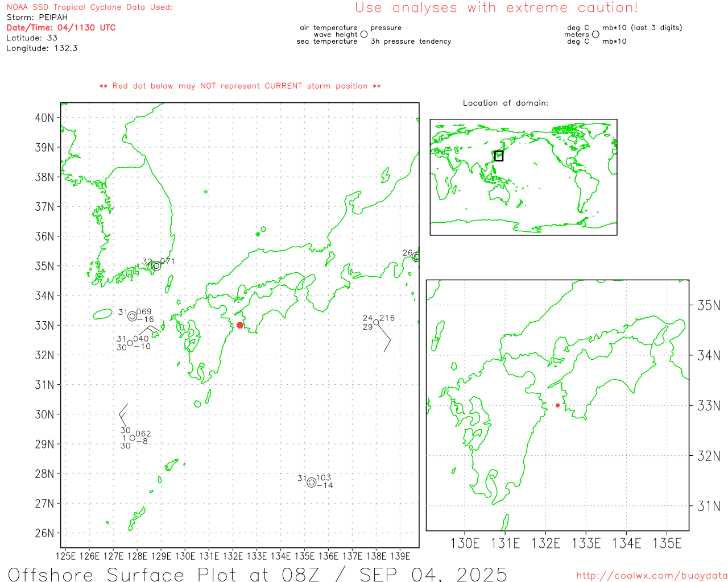The width and height of the screenshot is (728, 582).
Task: Click the buoy marker with pressure 062
Action: (132, 438)
